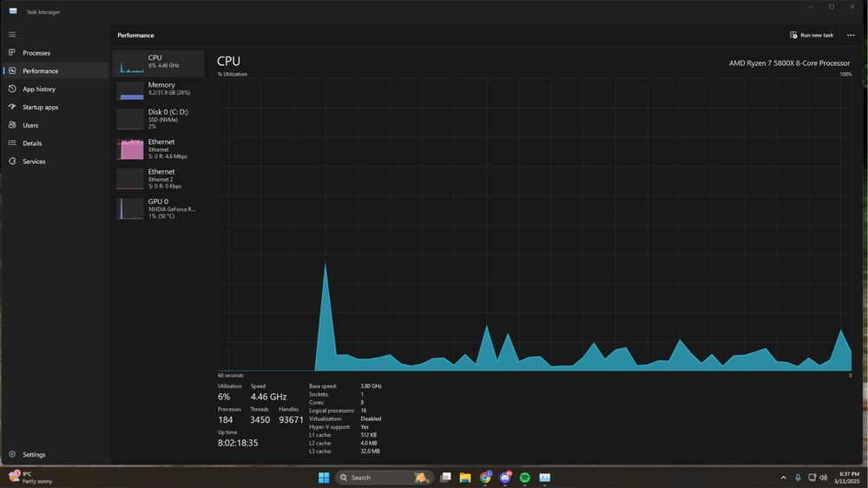Click the 16 logical processors value
This screenshot has height=488, width=868.
[x=363, y=411]
